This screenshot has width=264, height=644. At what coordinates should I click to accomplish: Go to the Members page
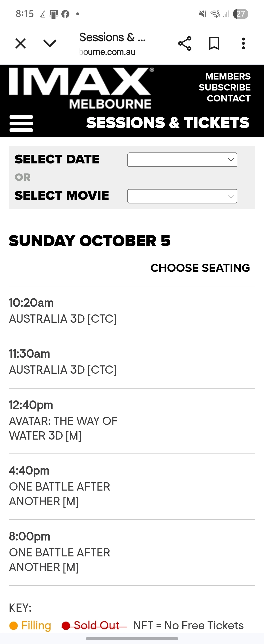coord(228,77)
